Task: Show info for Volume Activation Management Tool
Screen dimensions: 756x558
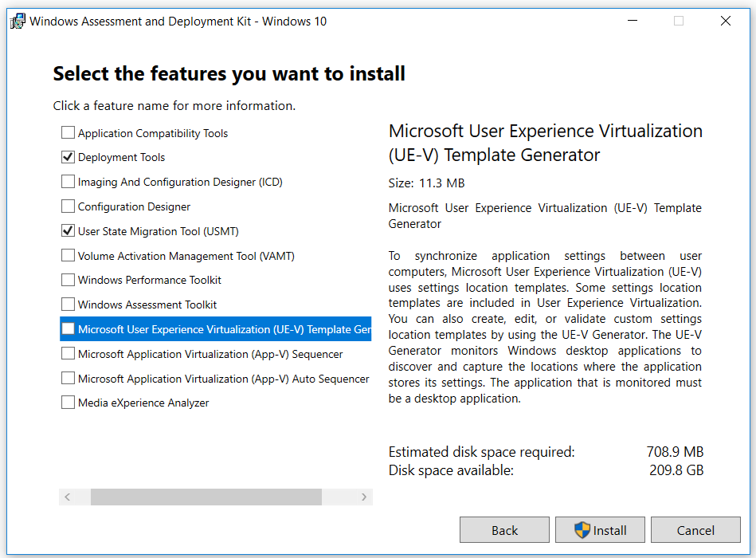Action: coord(186,256)
